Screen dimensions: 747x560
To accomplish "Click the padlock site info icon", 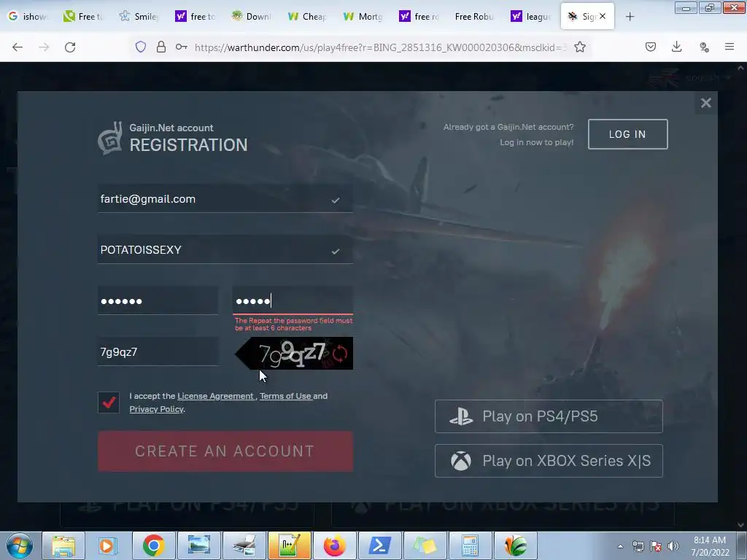I will (x=161, y=47).
